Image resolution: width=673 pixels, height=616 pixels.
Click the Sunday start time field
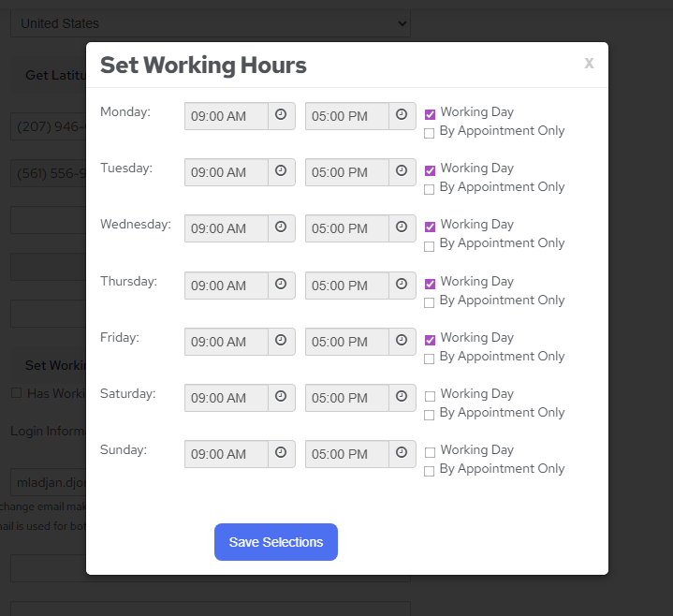click(x=227, y=454)
